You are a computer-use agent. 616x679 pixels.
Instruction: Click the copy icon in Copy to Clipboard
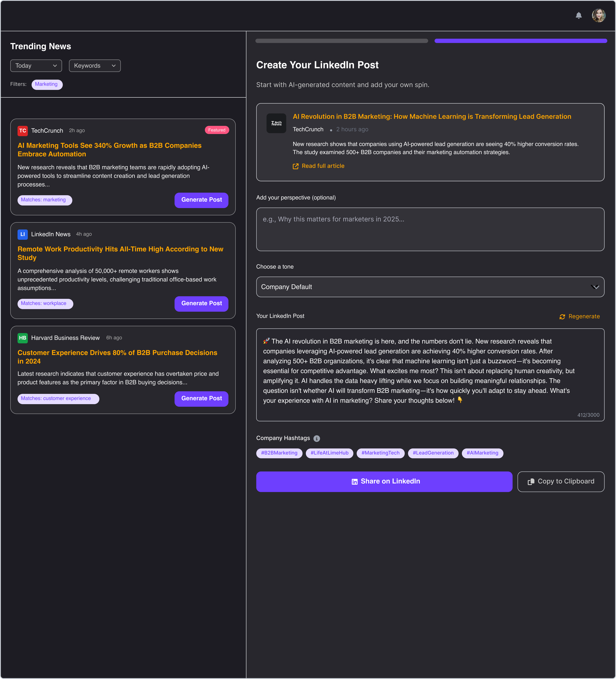531,482
